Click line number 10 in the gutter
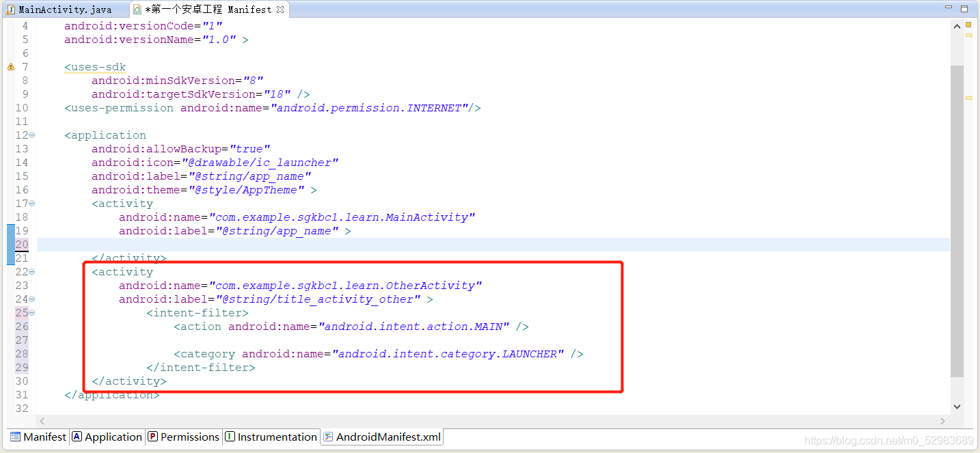The image size is (980, 453). [22, 108]
